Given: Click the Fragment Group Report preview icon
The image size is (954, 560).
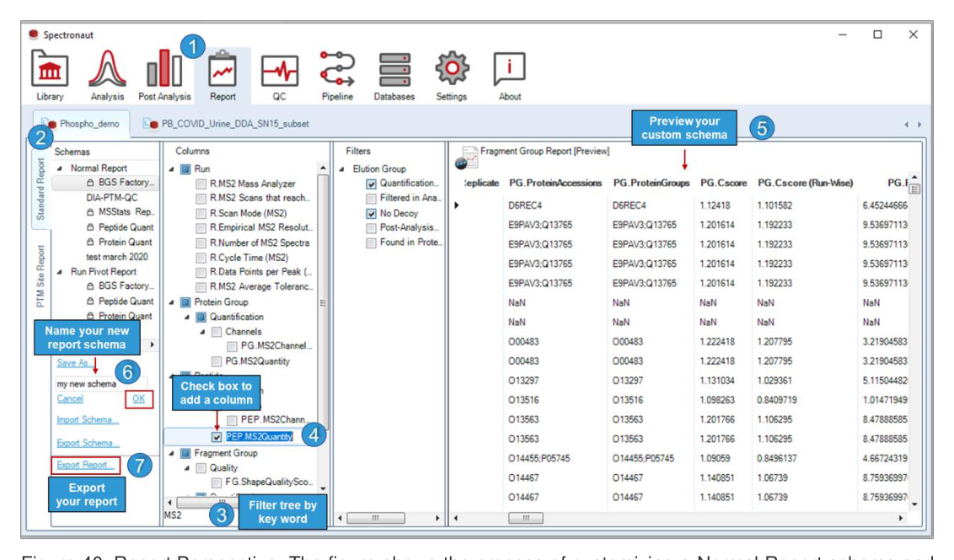Looking at the screenshot, I should click(468, 157).
